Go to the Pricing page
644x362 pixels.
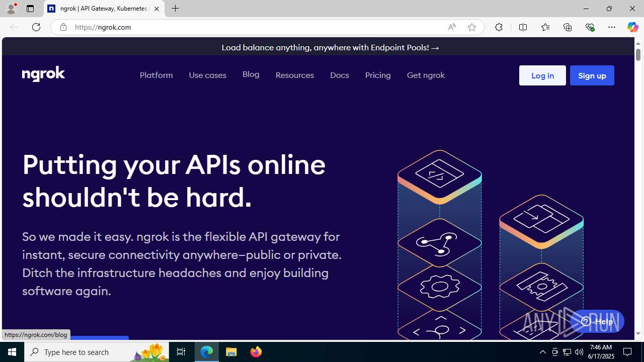[x=378, y=75]
